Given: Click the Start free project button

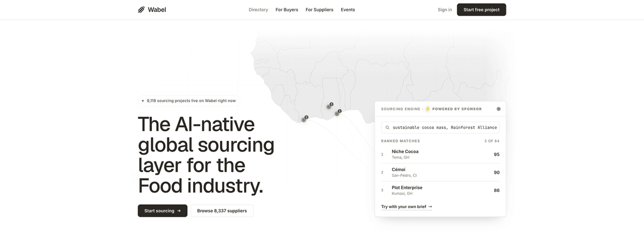Looking at the screenshot, I should [481, 10].
